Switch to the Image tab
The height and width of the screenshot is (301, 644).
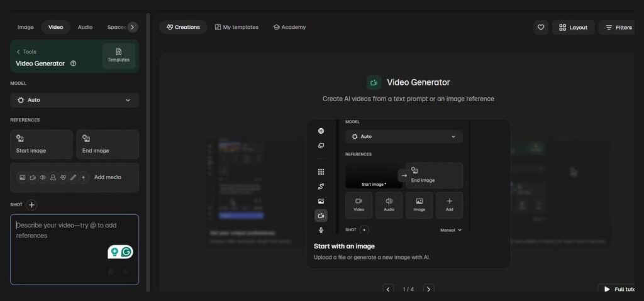25,27
